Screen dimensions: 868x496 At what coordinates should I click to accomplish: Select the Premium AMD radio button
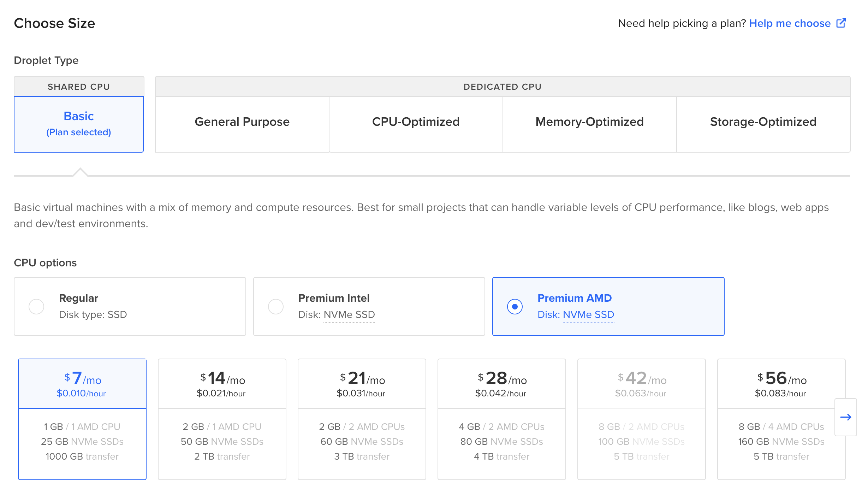[515, 306]
